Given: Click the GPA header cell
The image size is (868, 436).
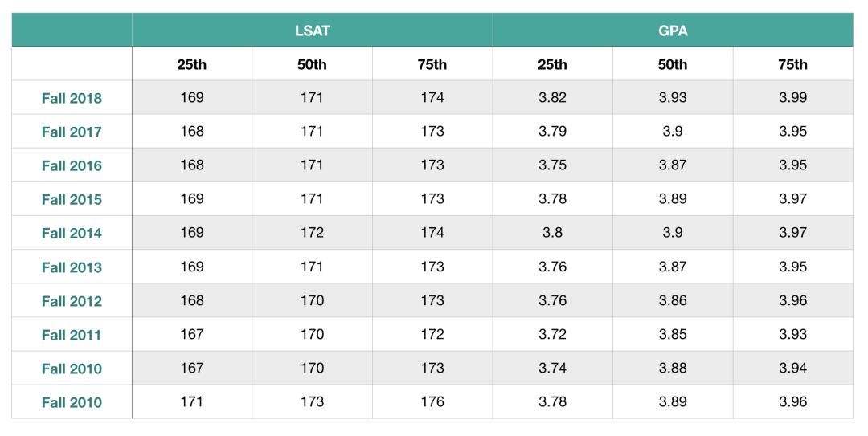Looking at the screenshot, I should 672,31.
